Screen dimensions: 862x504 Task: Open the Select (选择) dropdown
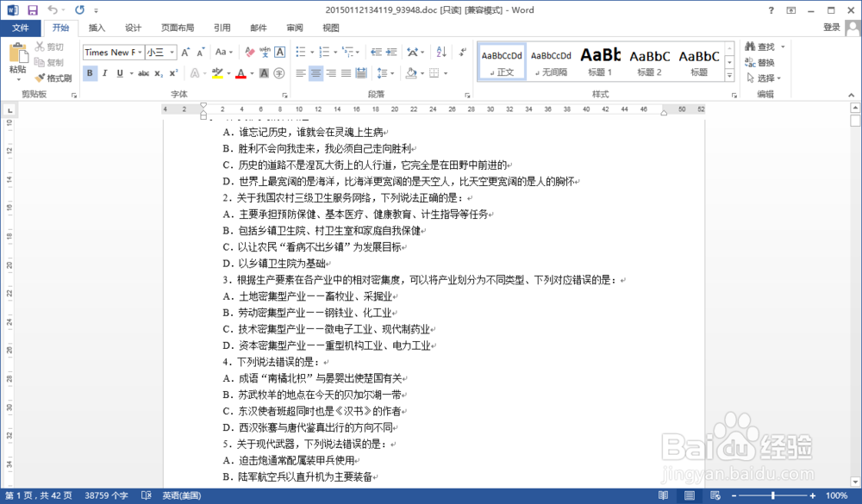764,78
